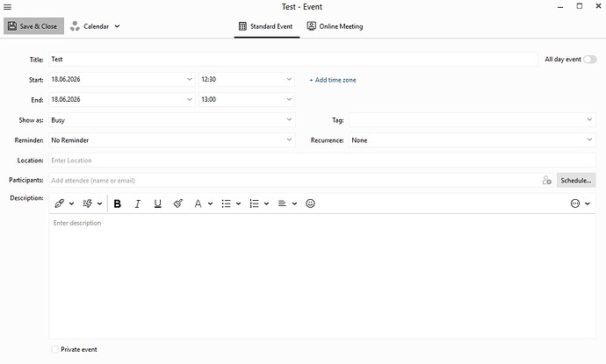The image size is (606, 364).
Task: Apply Italic formatting in description toolbar
Action: pyautogui.click(x=138, y=203)
